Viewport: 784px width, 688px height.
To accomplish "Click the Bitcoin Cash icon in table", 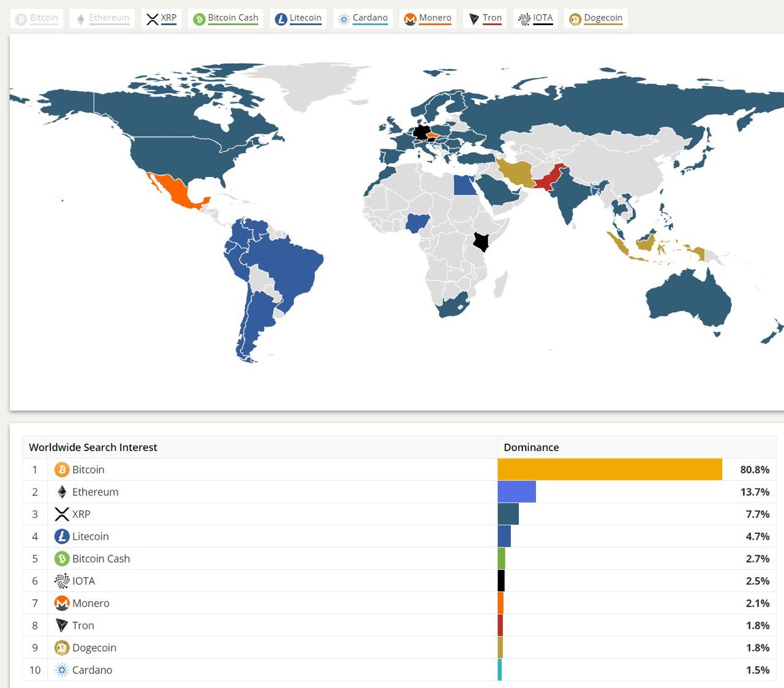I will [62, 558].
